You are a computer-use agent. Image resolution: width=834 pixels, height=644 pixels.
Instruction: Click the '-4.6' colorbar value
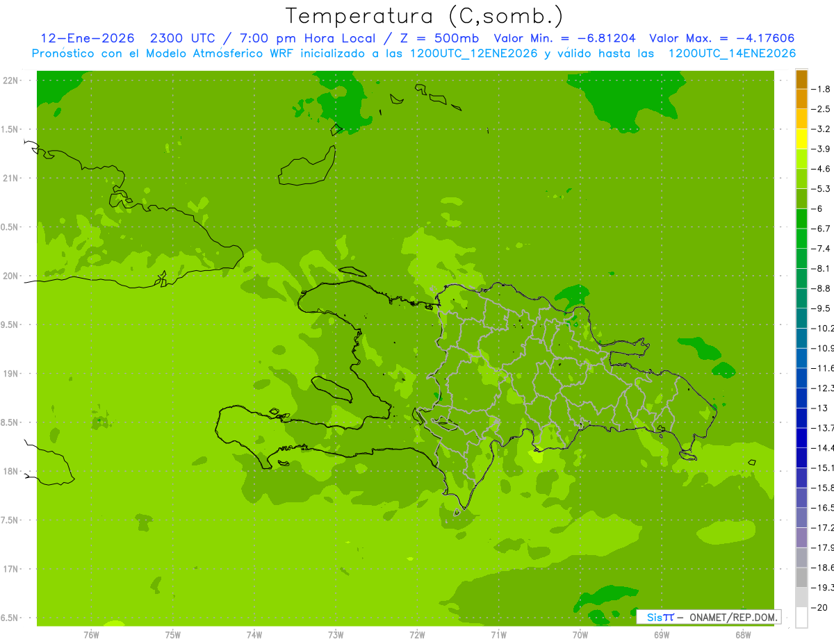coord(821,169)
